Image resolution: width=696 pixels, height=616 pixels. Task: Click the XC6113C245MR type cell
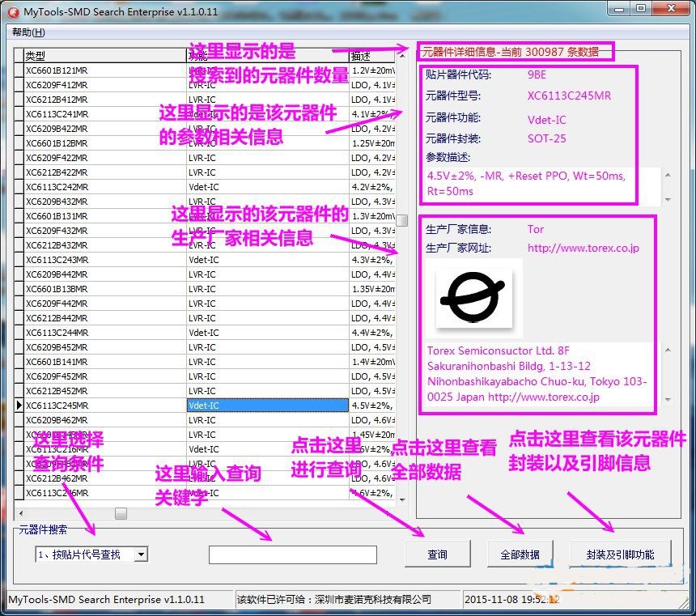point(105,406)
